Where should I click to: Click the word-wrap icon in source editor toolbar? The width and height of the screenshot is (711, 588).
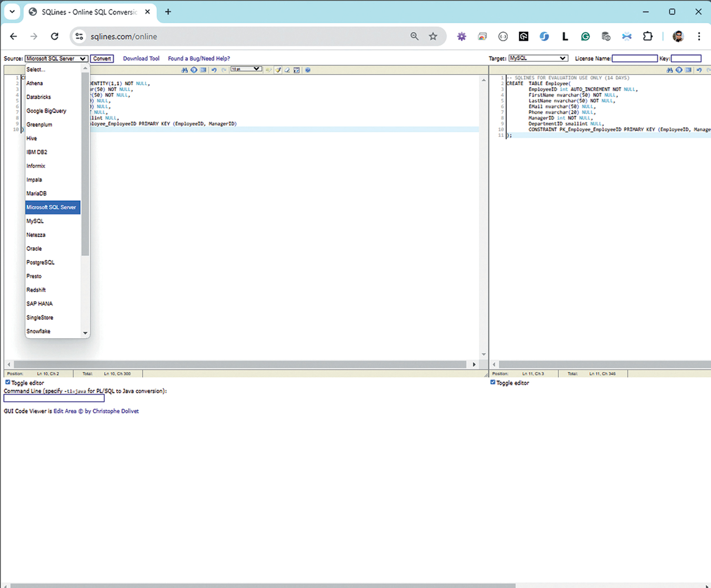[297, 70]
